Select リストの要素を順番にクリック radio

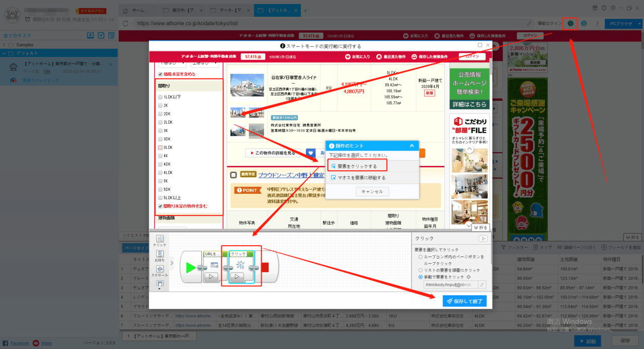point(421,270)
